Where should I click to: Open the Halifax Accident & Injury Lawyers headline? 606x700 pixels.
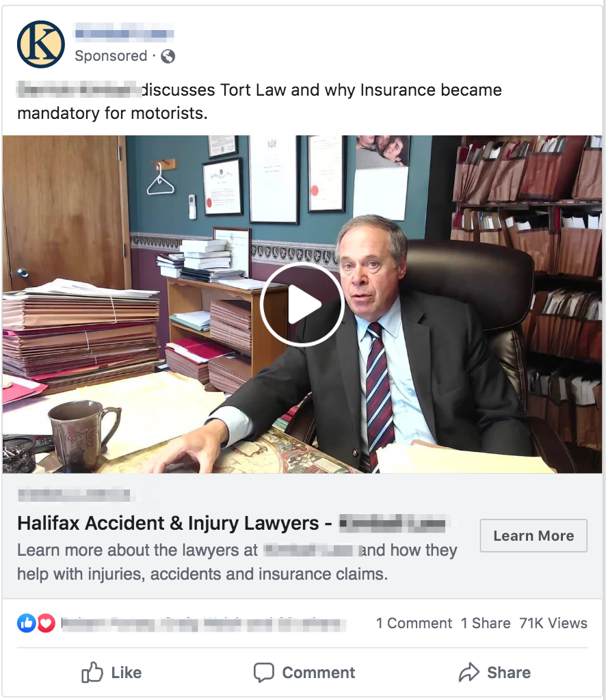point(231,523)
